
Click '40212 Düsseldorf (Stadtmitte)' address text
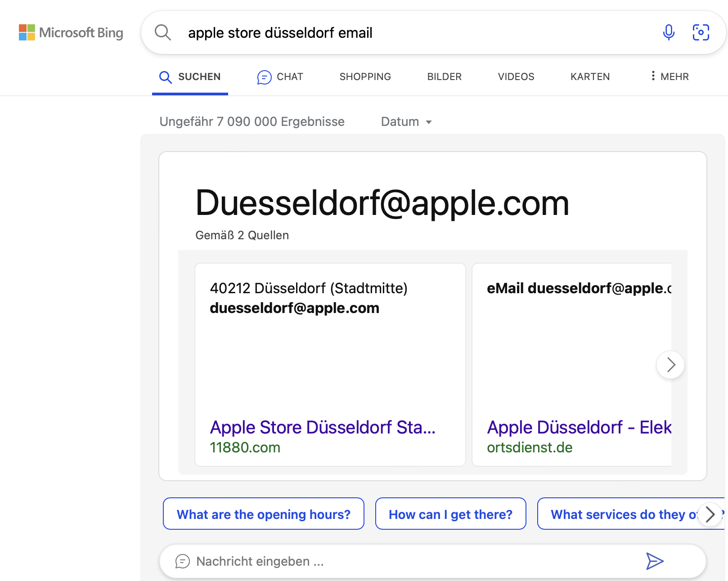[309, 288]
